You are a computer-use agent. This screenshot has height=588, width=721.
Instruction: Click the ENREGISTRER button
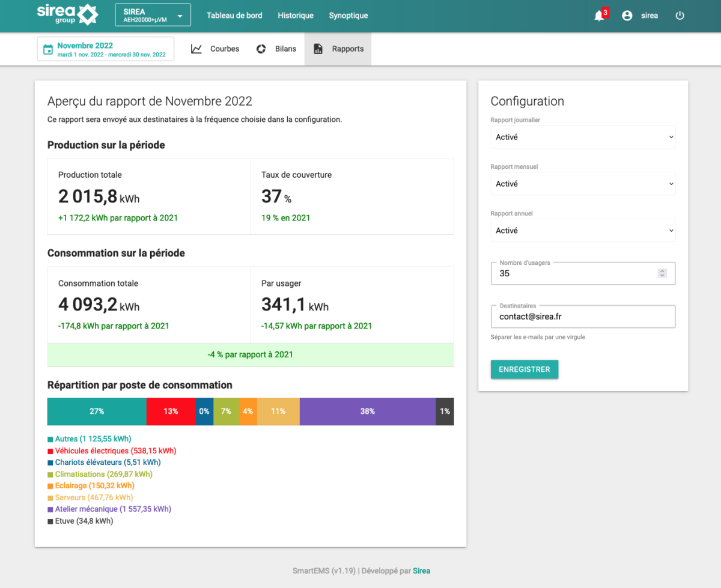(x=525, y=369)
